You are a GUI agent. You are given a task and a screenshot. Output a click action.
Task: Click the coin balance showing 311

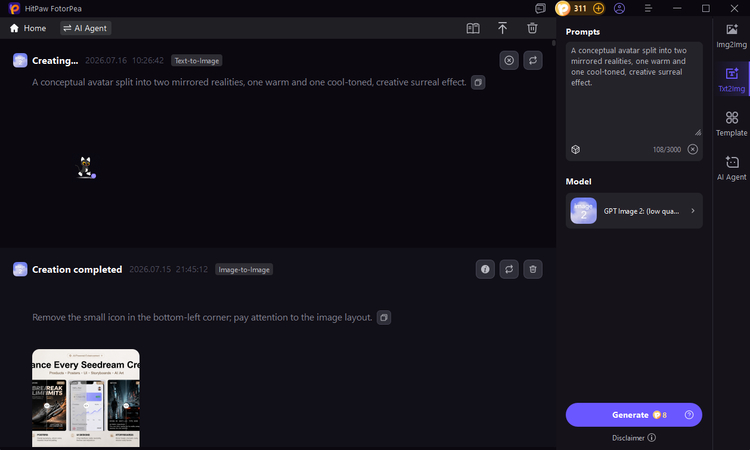pos(580,9)
